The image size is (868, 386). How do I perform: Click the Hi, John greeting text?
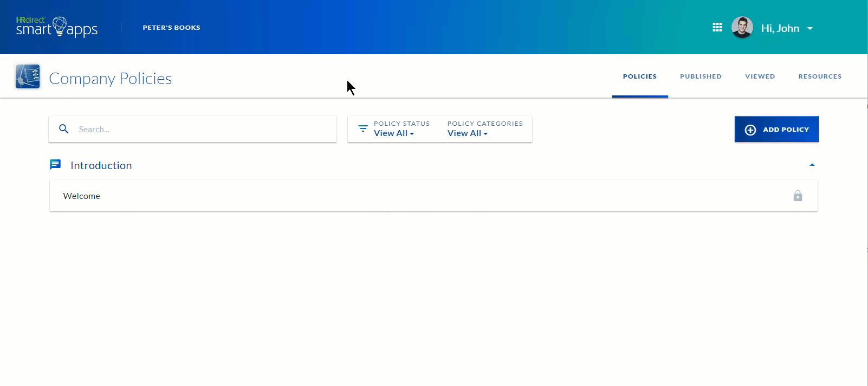780,28
